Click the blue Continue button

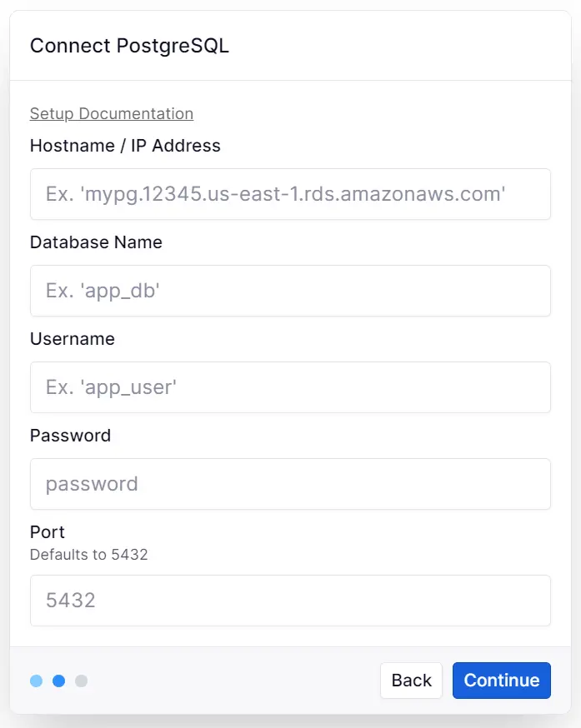[501, 681]
